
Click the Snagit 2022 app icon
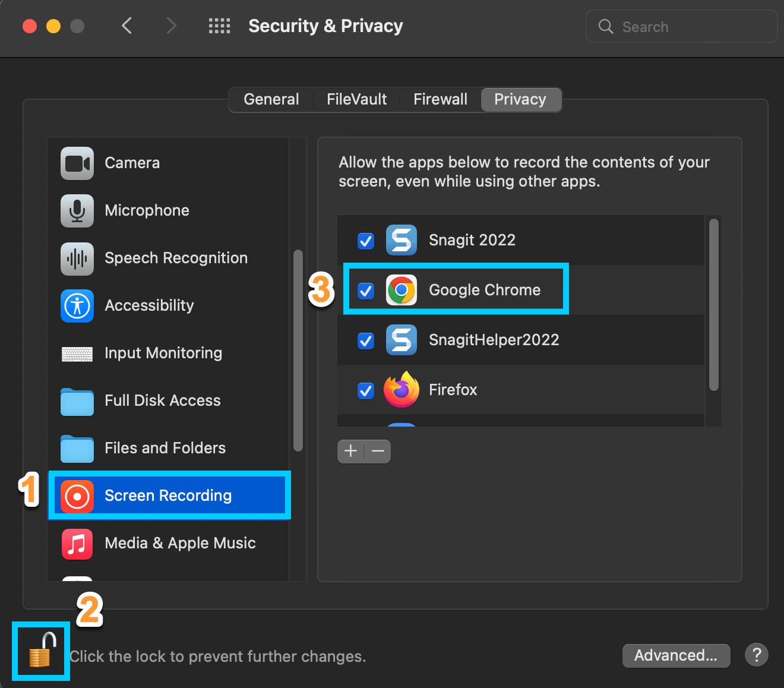[402, 240]
